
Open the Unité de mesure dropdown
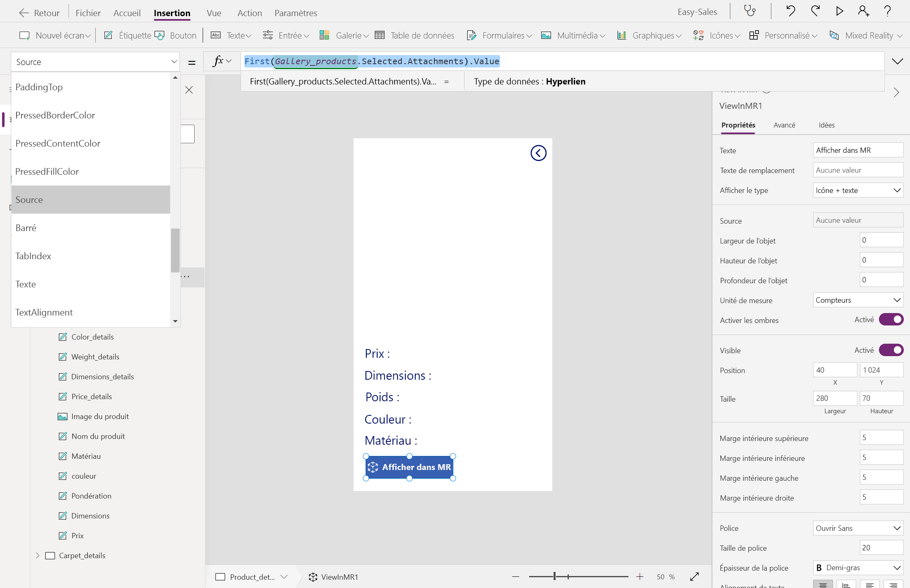click(x=858, y=300)
